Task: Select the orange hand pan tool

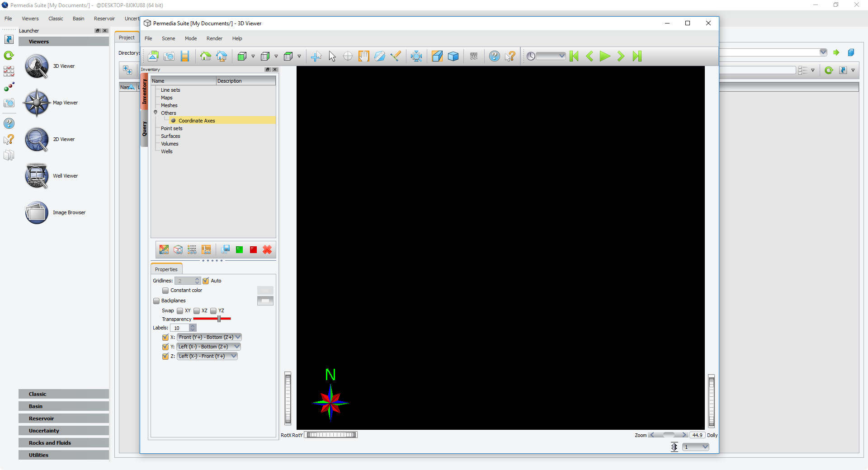Action: tap(364, 56)
